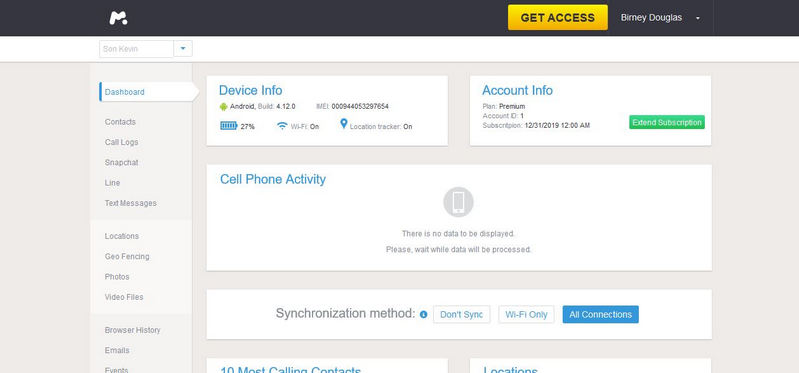799x373 pixels.
Task: Select Wi-Fi Only synchronization option
Action: pyautogui.click(x=526, y=314)
